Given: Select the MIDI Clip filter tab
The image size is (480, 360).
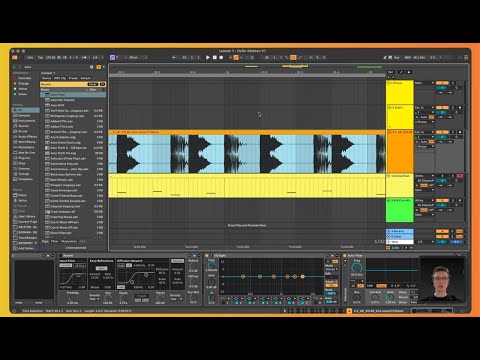Looking at the screenshot, I should click(60, 78).
